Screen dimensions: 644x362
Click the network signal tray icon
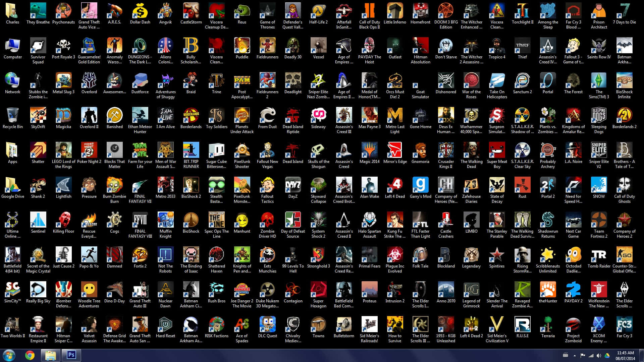(591, 355)
